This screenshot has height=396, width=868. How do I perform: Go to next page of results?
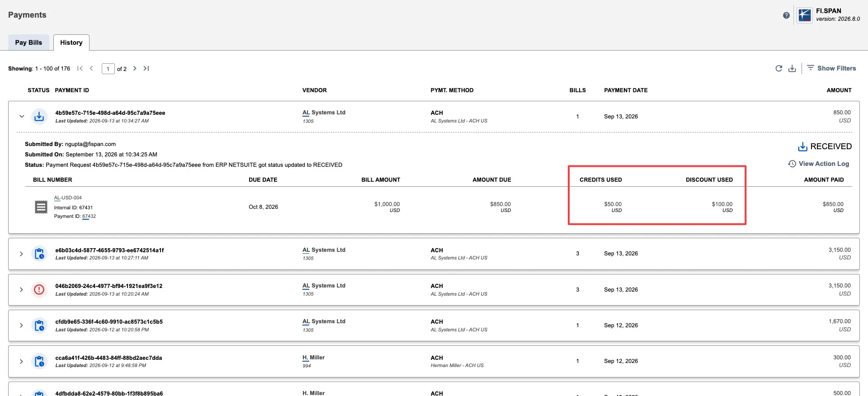(x=135, y=68)
